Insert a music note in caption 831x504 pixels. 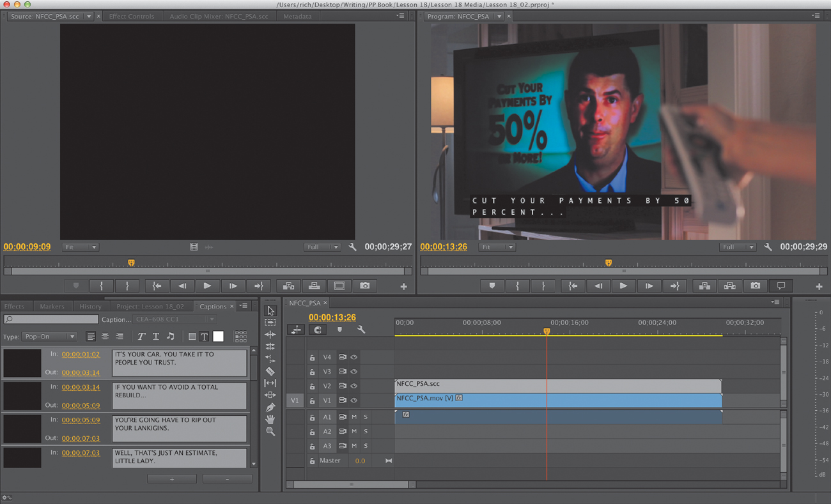pyautogui.click(x=170, y=336)
